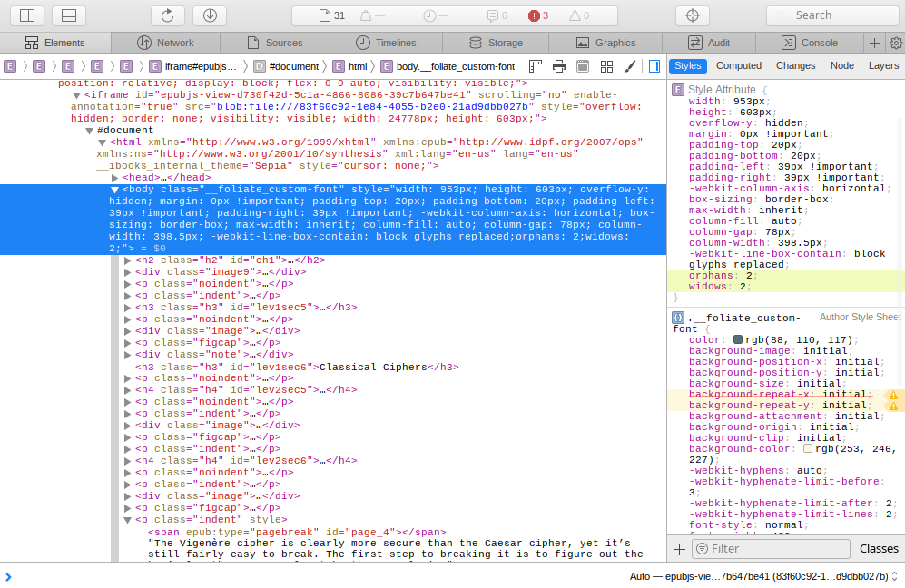Click the iframe#epubjs breadcrumb item

[194, 66]
